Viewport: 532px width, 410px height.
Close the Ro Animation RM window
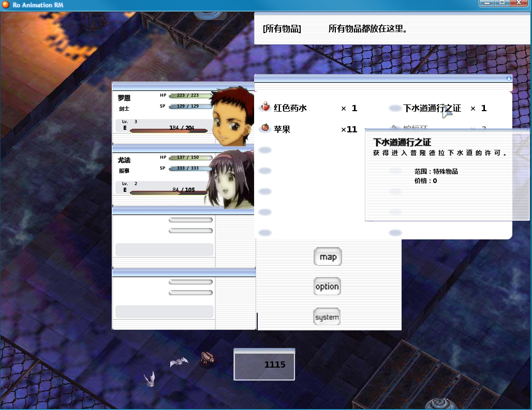tap(519, 3)
